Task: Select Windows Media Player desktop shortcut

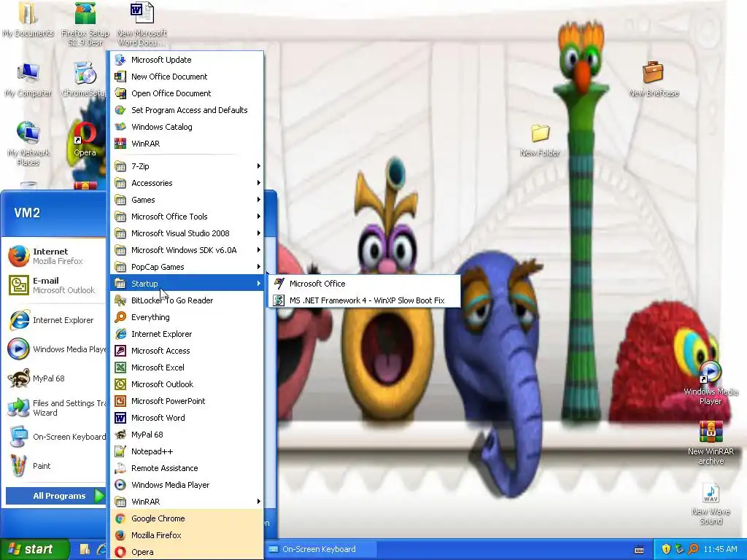Action: coord(711,384)
